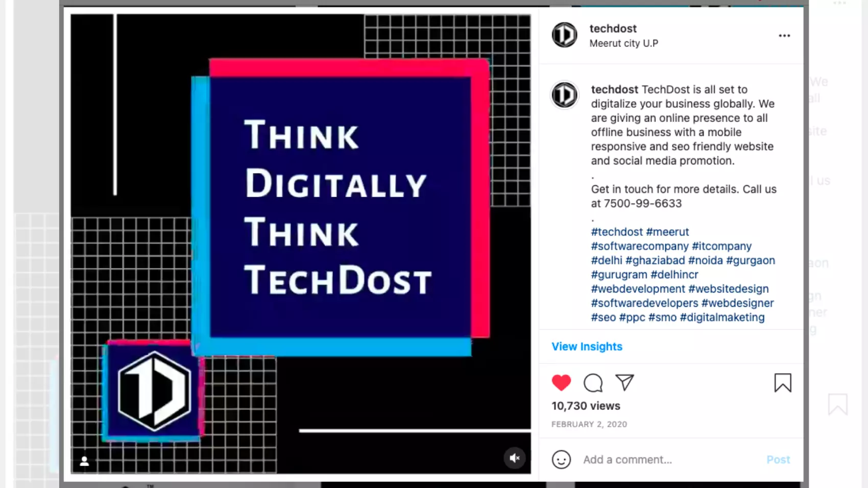Open the #techdost hashtag
This screenshot has width=868, height=488.
617,232
